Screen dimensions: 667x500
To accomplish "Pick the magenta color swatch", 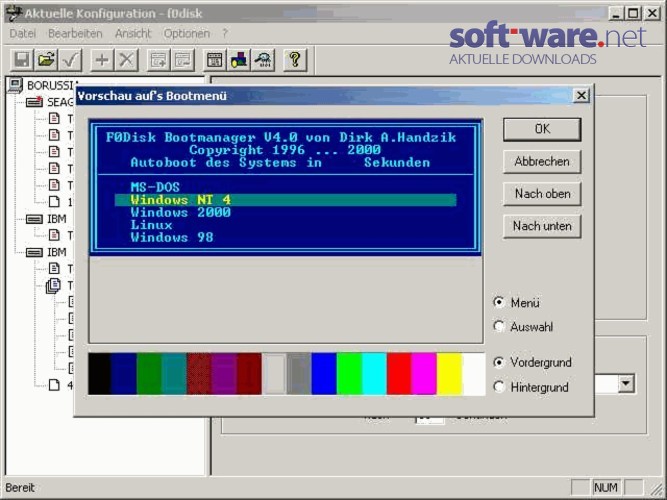I will (x=424, y=374).
